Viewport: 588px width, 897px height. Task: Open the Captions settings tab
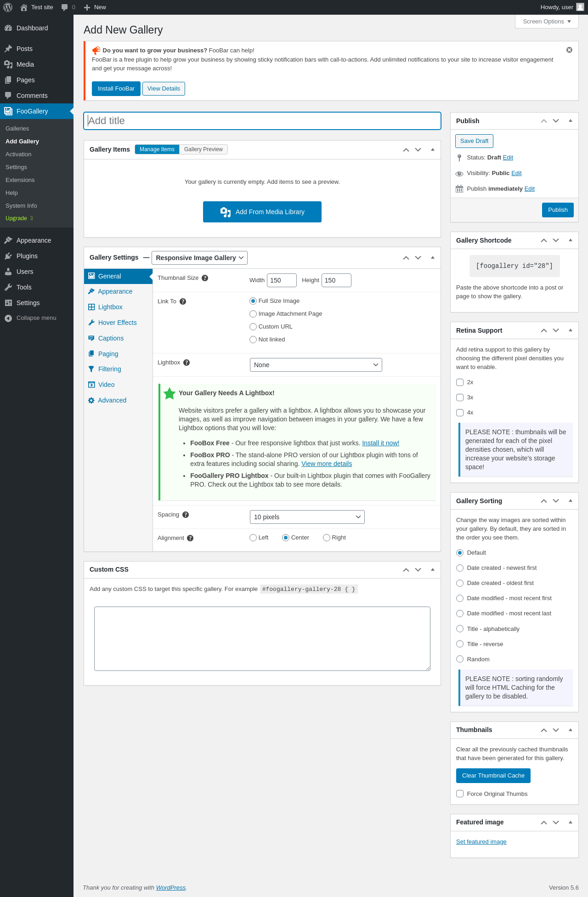tap(119, 338)
